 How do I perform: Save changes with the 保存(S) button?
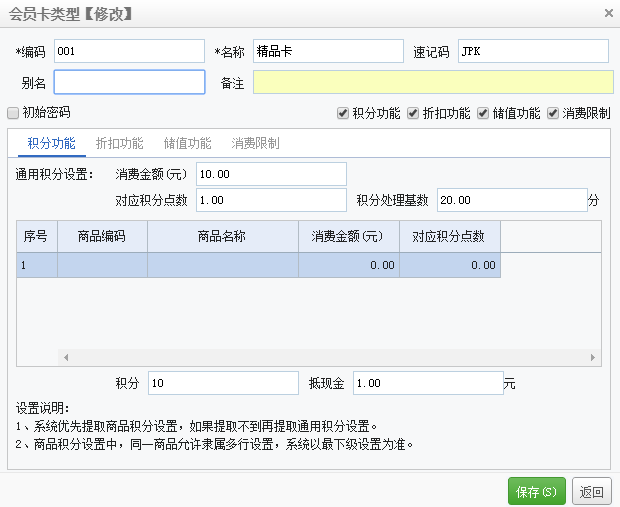pos(536,491)
